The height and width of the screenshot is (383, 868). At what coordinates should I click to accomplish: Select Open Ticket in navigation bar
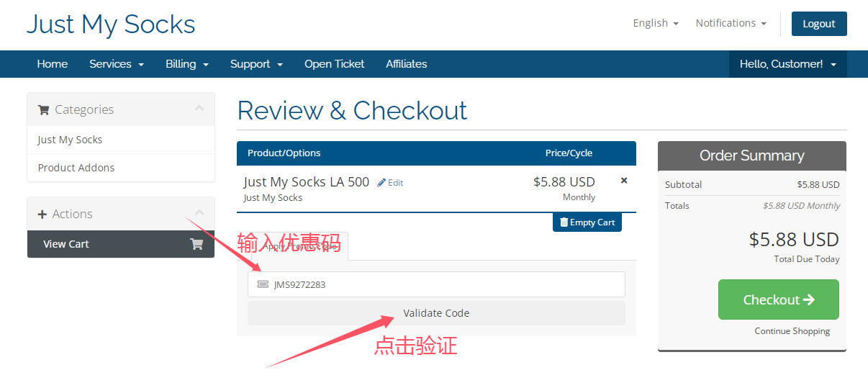335,64
